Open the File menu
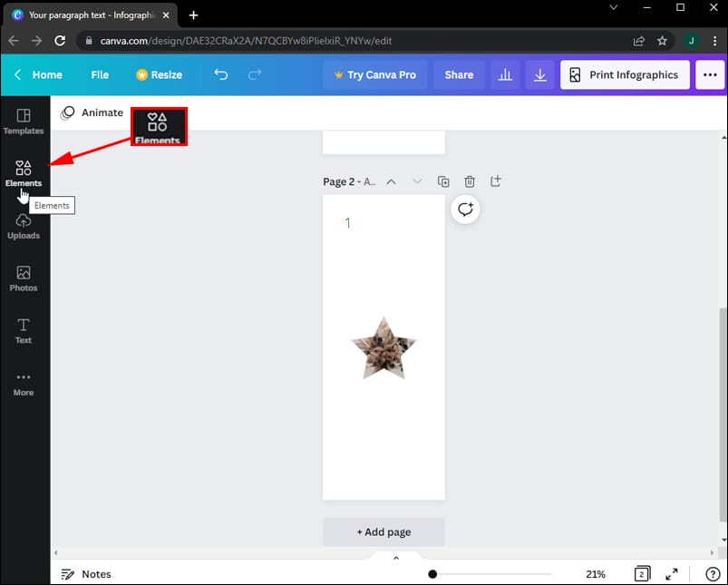This screenshot has width=728, height=585. click(x=99, y=74)
